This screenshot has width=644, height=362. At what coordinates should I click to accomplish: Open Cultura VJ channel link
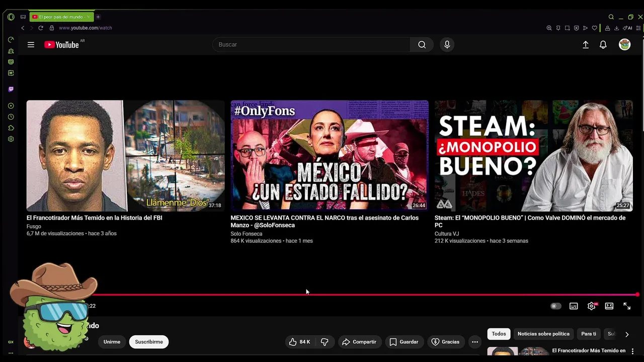[x=447, y=234]
